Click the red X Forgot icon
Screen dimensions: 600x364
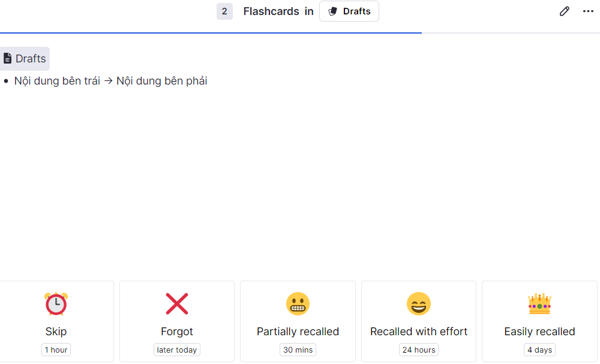(x=177, y=303)
